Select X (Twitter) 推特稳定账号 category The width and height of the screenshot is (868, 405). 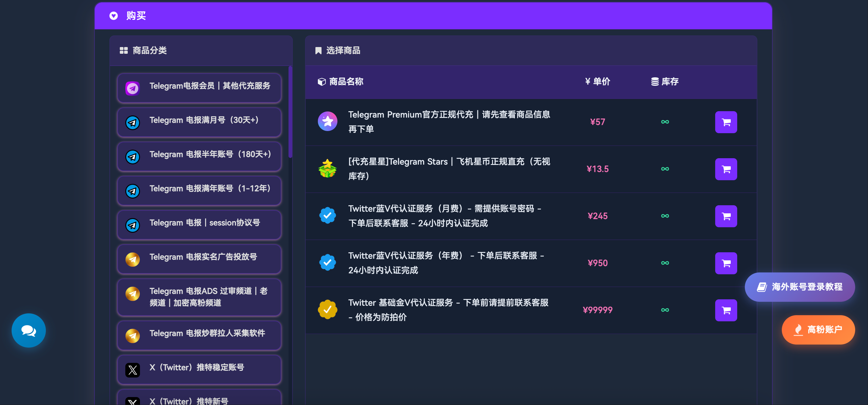(x=199, y=369)
